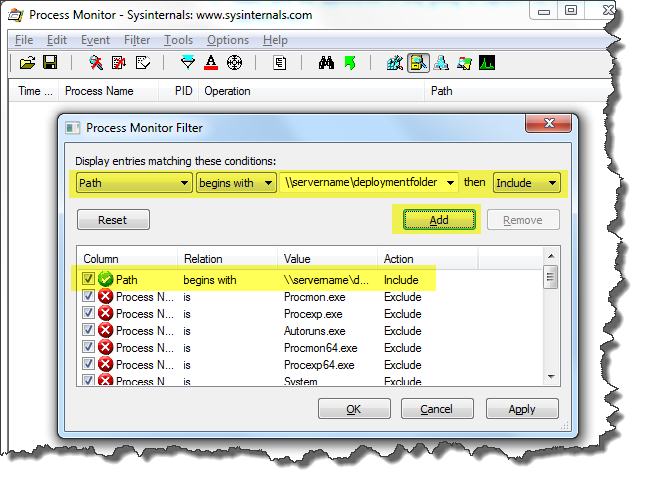Uncheck the Procexp64.exe exclude filter checkbox

coord(88,363)
